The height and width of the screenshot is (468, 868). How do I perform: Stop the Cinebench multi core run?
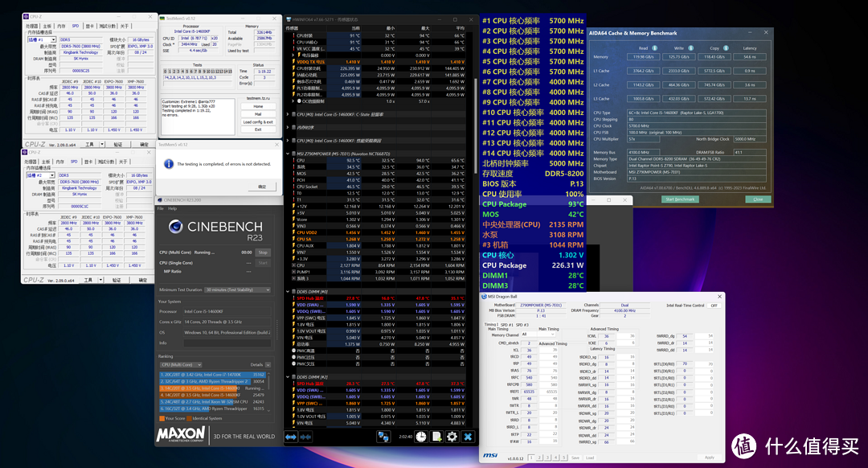[x=263, y=252]
